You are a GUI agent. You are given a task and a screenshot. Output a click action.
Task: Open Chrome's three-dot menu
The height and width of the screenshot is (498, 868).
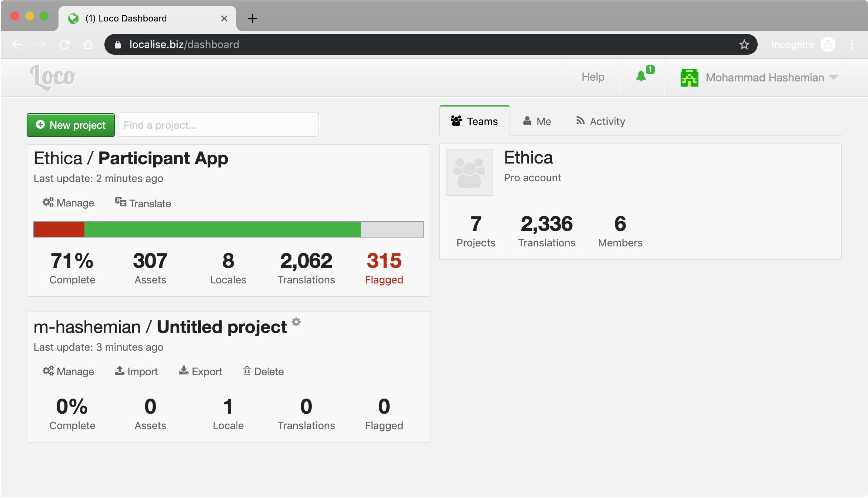[852, 45]
